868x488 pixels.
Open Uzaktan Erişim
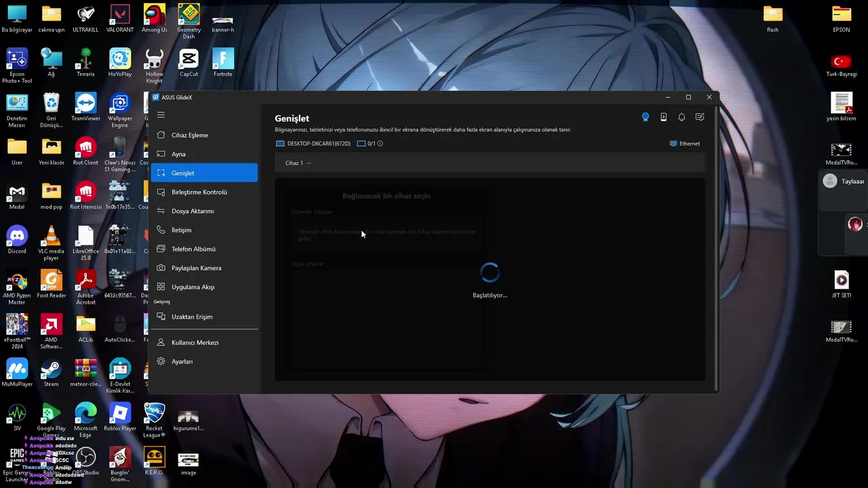tap(204, 317)
